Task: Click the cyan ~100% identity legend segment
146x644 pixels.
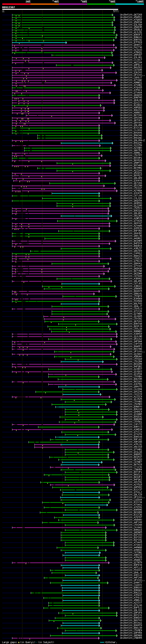Action: (x=130, y=4)
